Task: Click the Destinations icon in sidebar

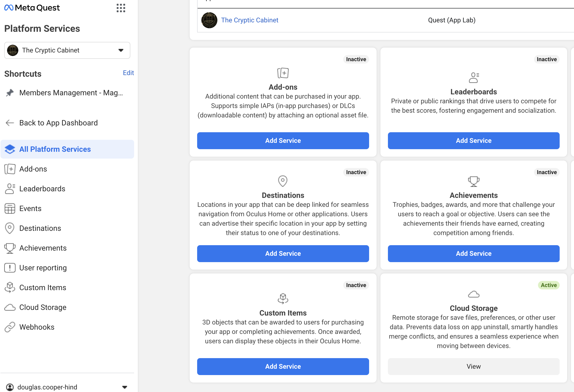Action: (10, 228)
